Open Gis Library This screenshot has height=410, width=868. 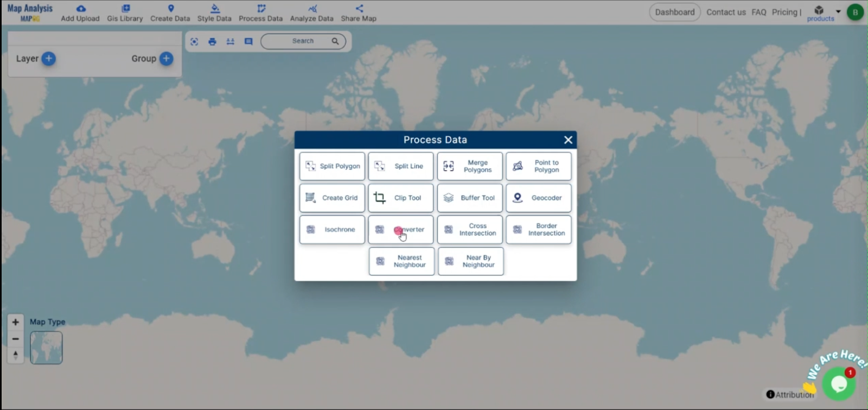coord(125,13)
